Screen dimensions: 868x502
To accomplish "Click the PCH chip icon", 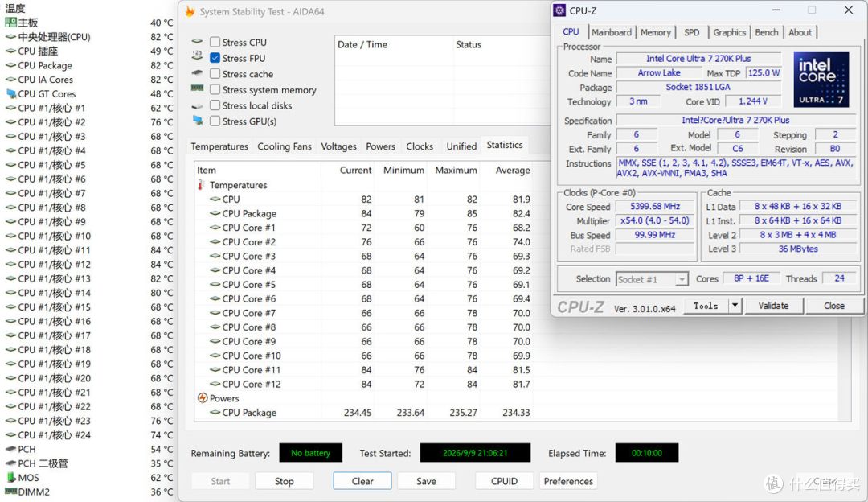I will click(10, 450).
